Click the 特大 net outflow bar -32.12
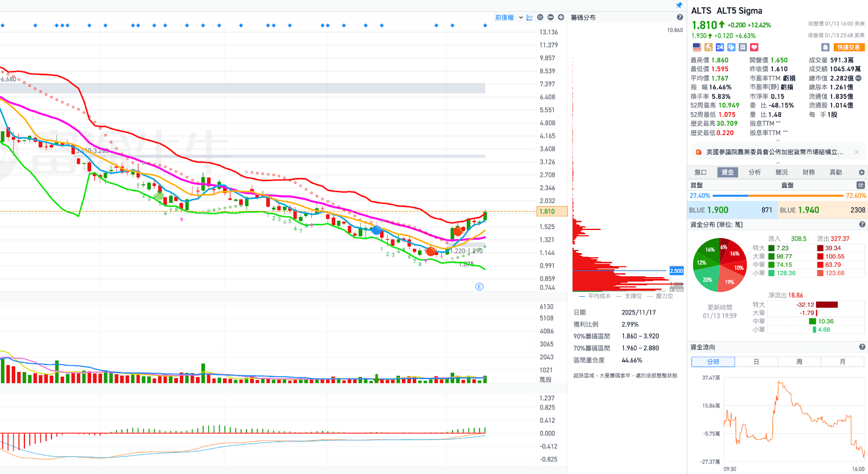868x474 pixels. [x=827, y=305]
